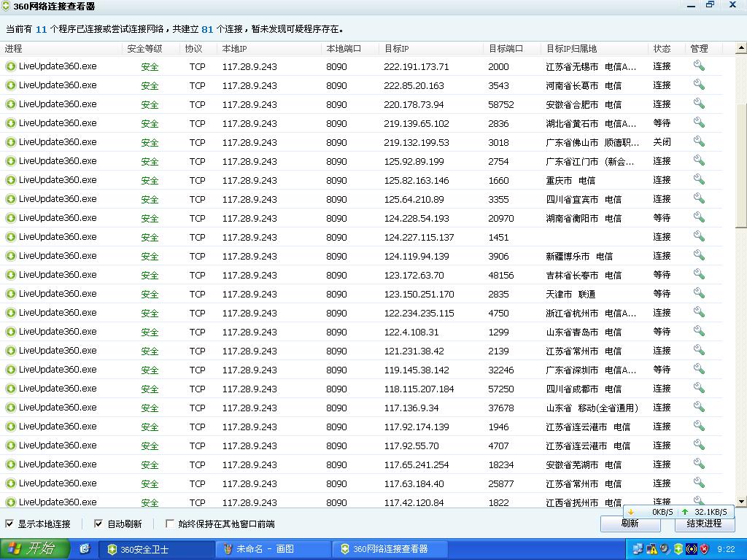Viewport: 747px width, 560px height.
Task: Open manage icon for 219.139.65.102 row
Action: (x=699, y=122)
